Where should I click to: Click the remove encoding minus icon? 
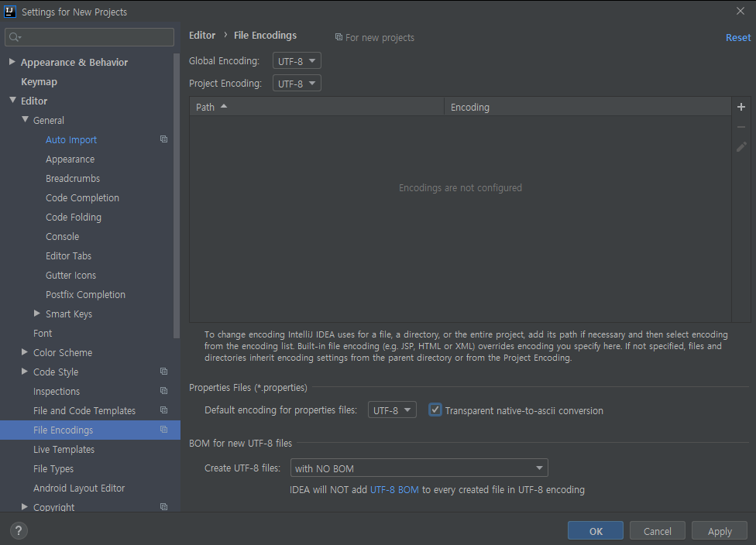point(741,127)
